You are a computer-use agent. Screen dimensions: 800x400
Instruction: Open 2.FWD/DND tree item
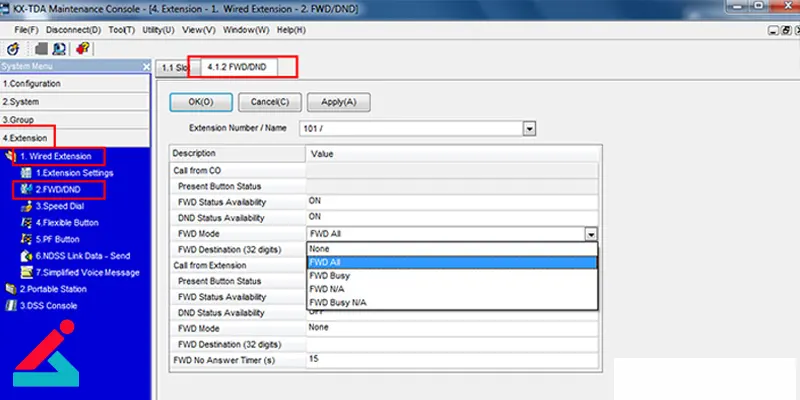pos(58,189)
